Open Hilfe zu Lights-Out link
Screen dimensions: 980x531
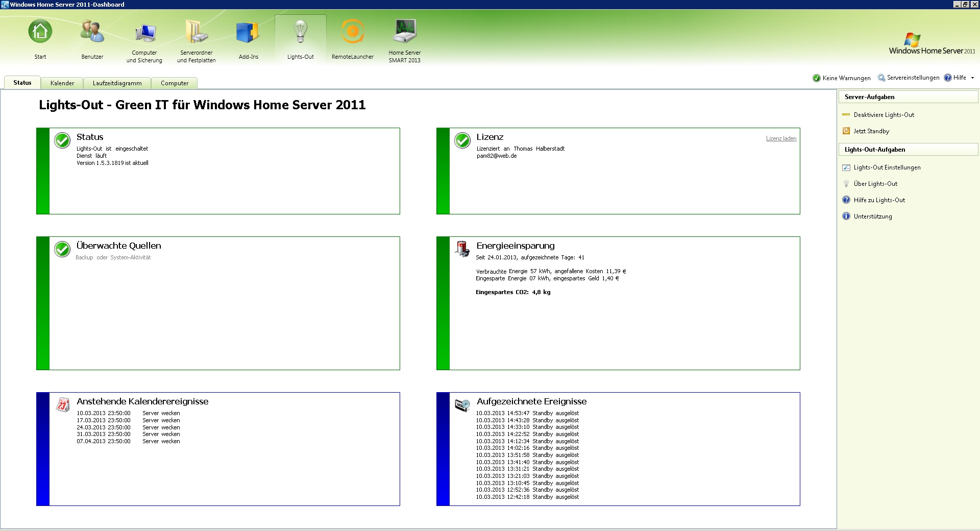(879, 200)
